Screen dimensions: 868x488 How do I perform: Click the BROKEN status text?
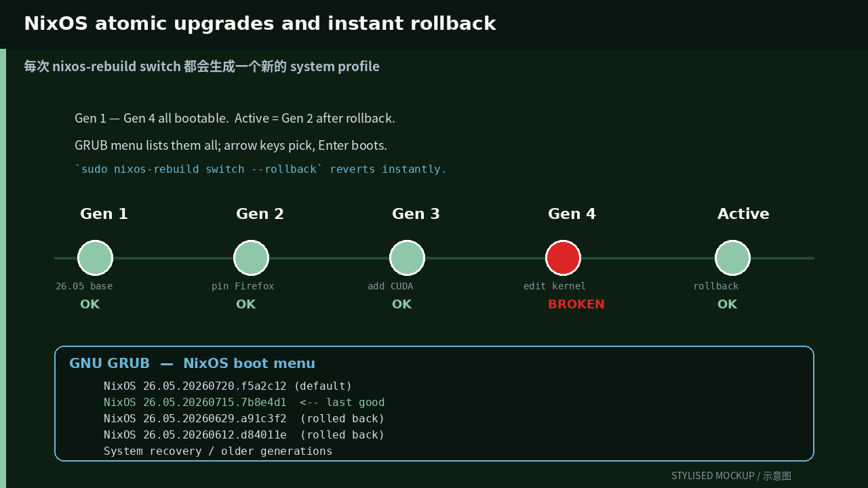click(576, 304)
